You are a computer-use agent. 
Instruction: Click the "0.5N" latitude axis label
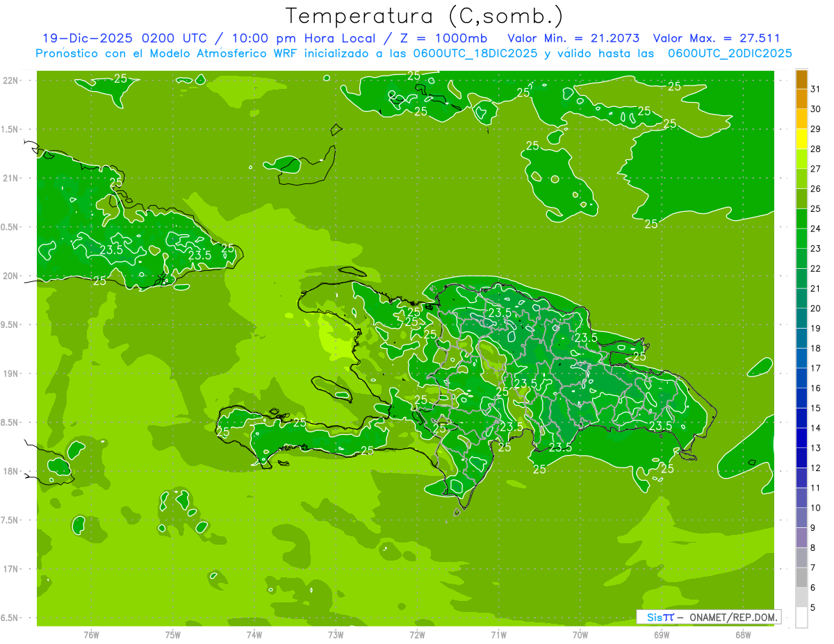(10, 227)
